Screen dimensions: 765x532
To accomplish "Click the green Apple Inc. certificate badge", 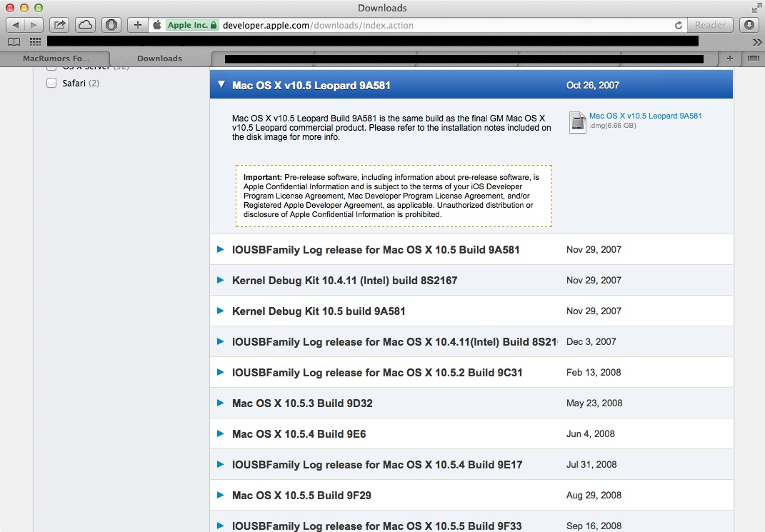I will 191,25.
